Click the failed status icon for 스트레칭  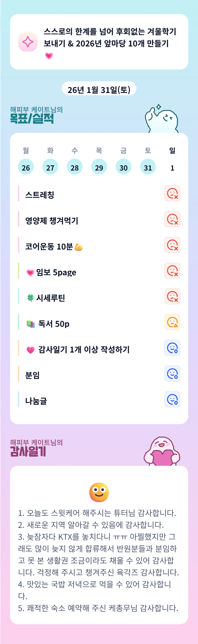(172, 194)
